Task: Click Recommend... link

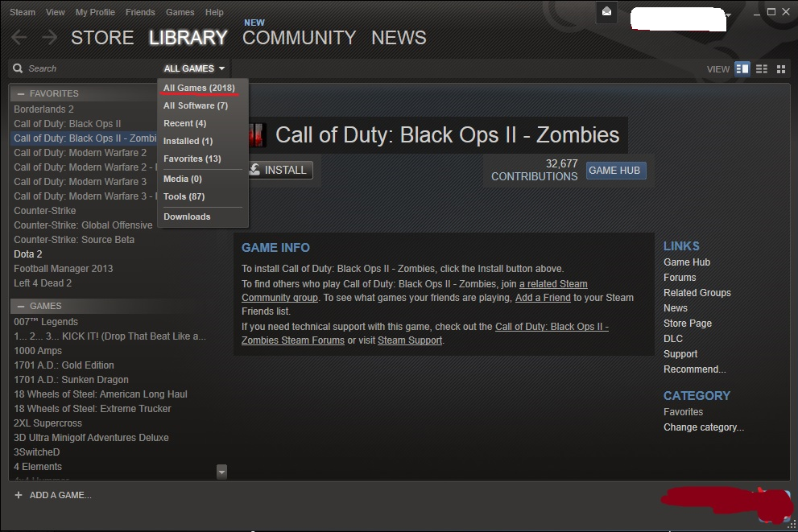Action: coord(694,369)
